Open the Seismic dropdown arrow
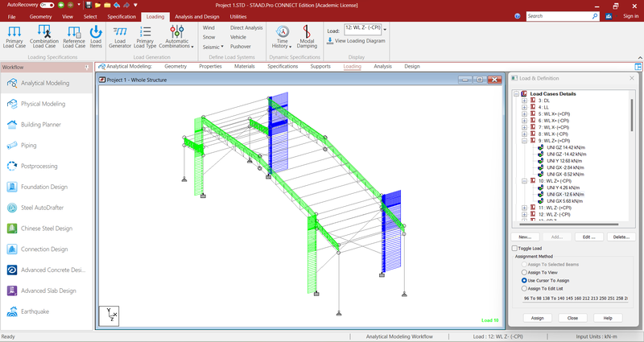Image resolution: width=644 pixels, height=342 pixels. [x=222, y=47]
